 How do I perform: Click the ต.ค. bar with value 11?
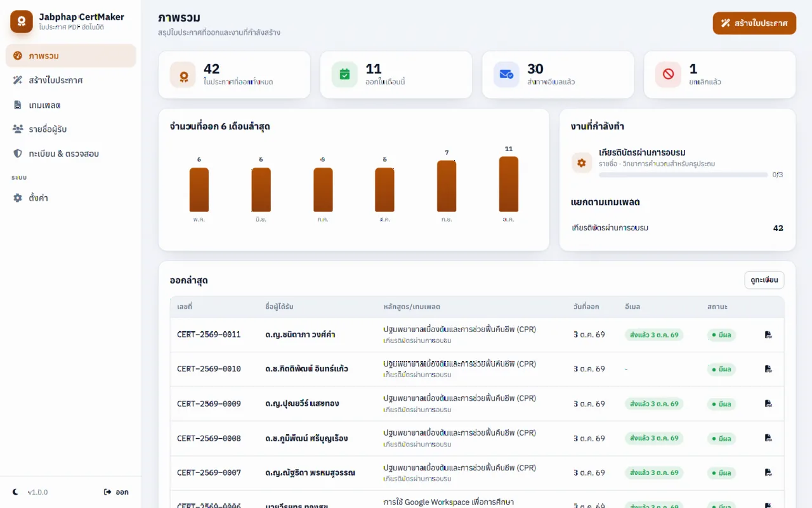tap(509, 184)
